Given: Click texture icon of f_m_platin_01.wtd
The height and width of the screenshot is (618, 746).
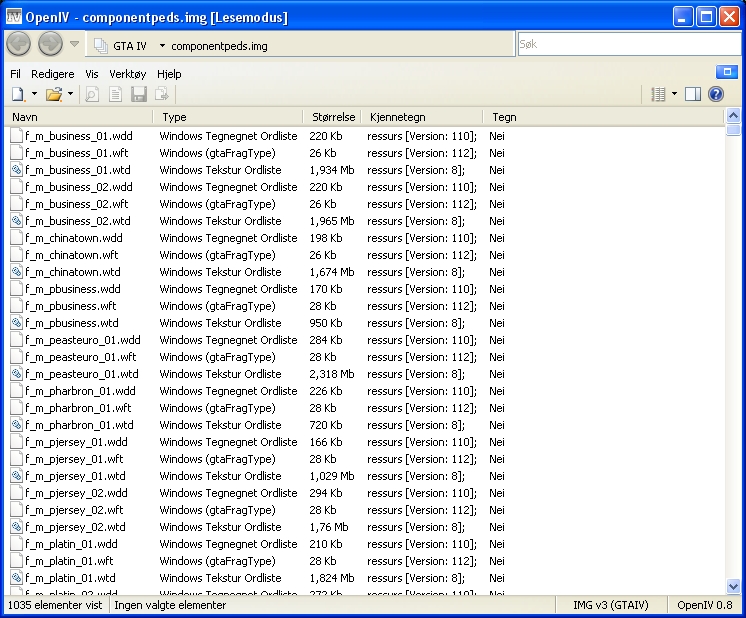Looking at the screenshot, I should (17, 578).
